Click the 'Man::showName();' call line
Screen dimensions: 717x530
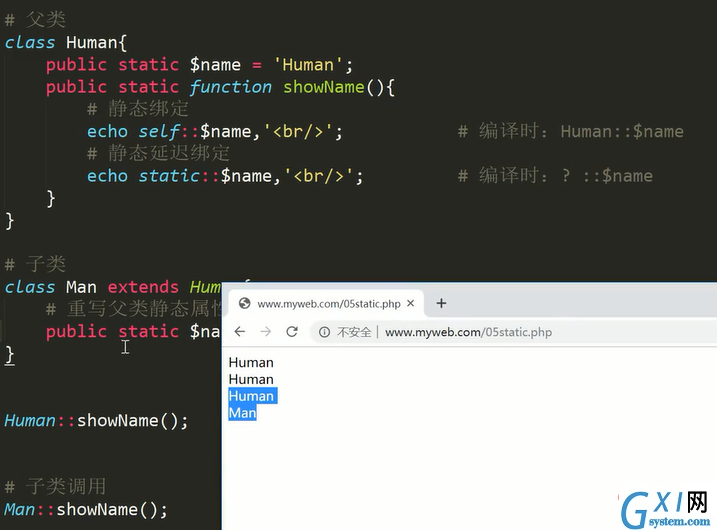tap(86, 509)
